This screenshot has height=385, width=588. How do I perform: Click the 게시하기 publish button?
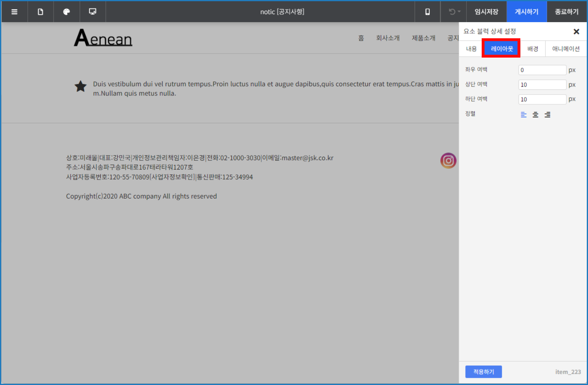[x=526, y=12]
